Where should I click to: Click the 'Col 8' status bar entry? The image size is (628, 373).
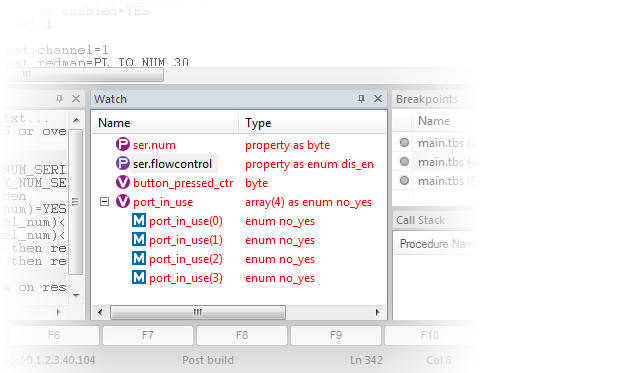click(439, 360)
